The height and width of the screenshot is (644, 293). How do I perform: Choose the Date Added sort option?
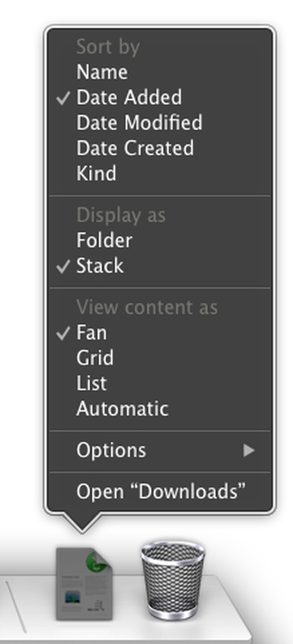pyautogui.click(x=129, y=98)
